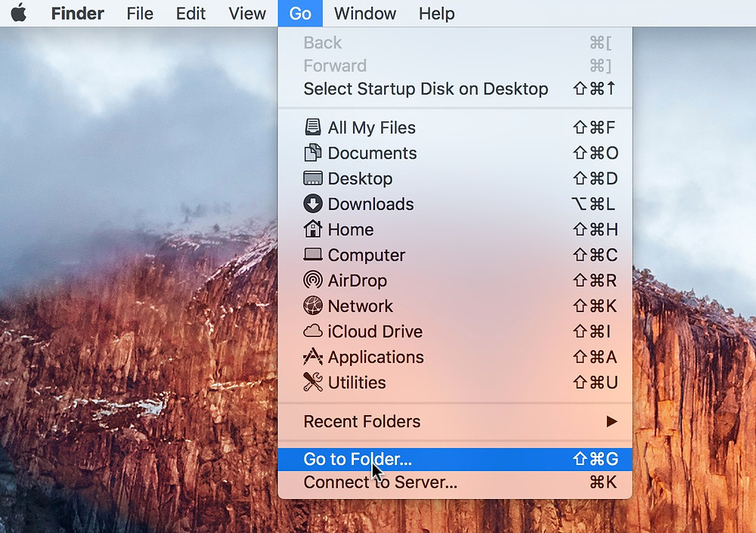Click the ⇧⌘K shortcut beside Network

point(595,306)
